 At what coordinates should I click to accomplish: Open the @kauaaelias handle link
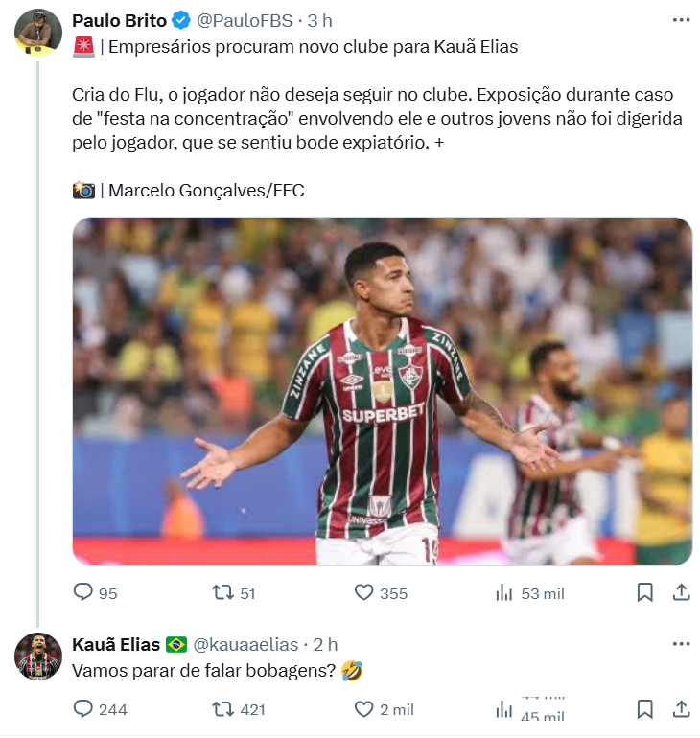(246, 644)
